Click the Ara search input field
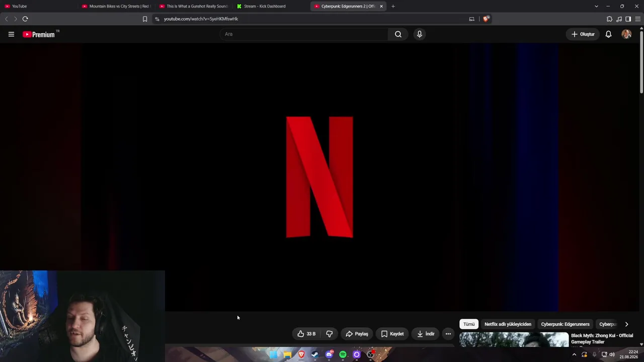 coord(304,34)
